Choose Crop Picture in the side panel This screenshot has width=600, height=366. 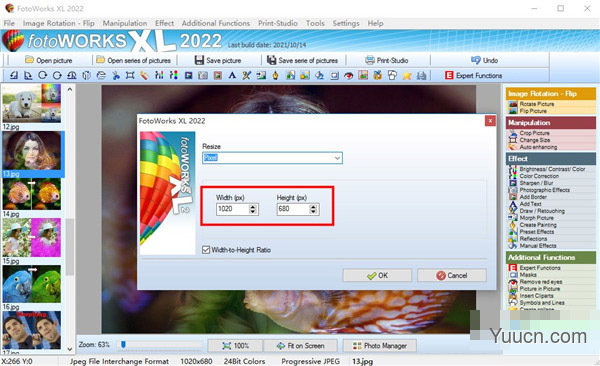point(534,133)
